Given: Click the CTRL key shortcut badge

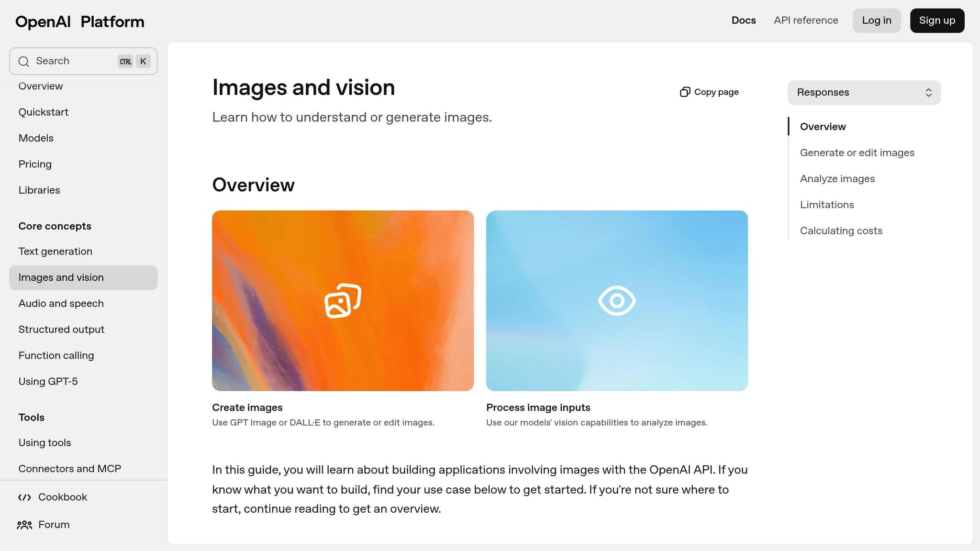Looking at the screenshot, I should pyautogui.click(x=125, y=61).
